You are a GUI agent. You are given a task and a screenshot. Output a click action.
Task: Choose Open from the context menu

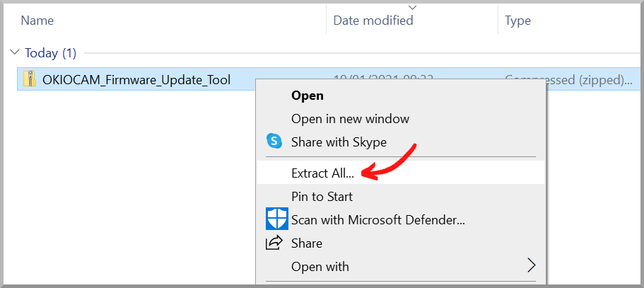308,96
